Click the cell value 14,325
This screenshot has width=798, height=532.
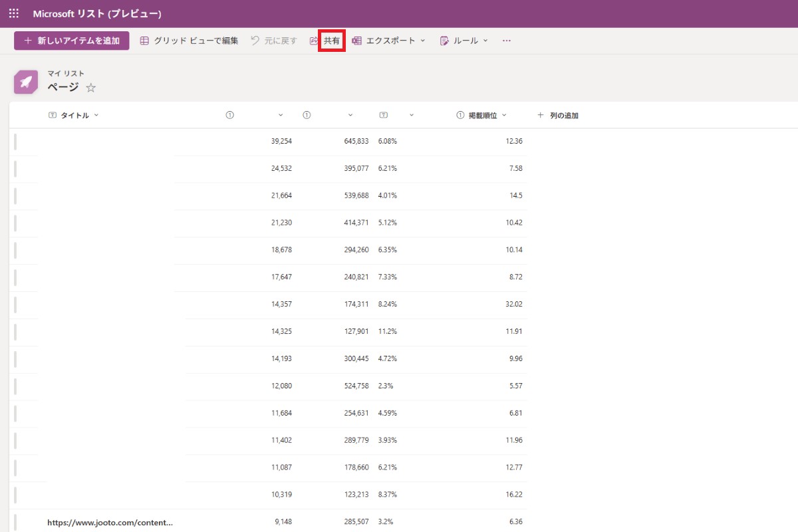281,331
